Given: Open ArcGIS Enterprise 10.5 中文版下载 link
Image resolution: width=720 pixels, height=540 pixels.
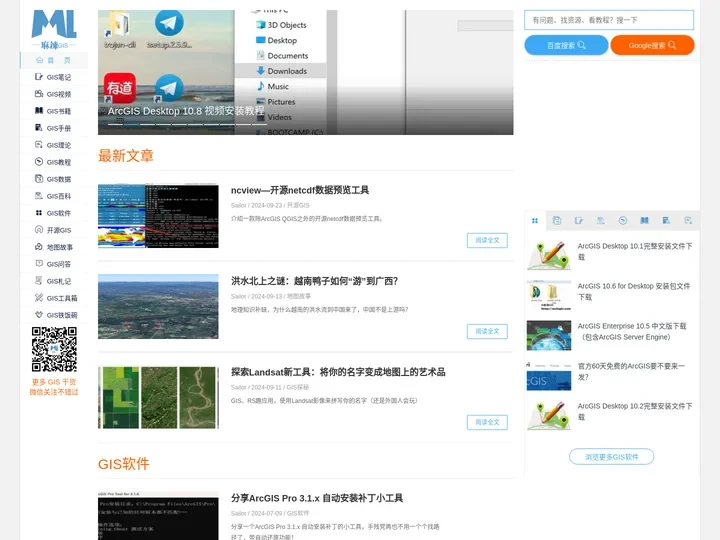Looking at the screenshot, I should coord(632,332).
